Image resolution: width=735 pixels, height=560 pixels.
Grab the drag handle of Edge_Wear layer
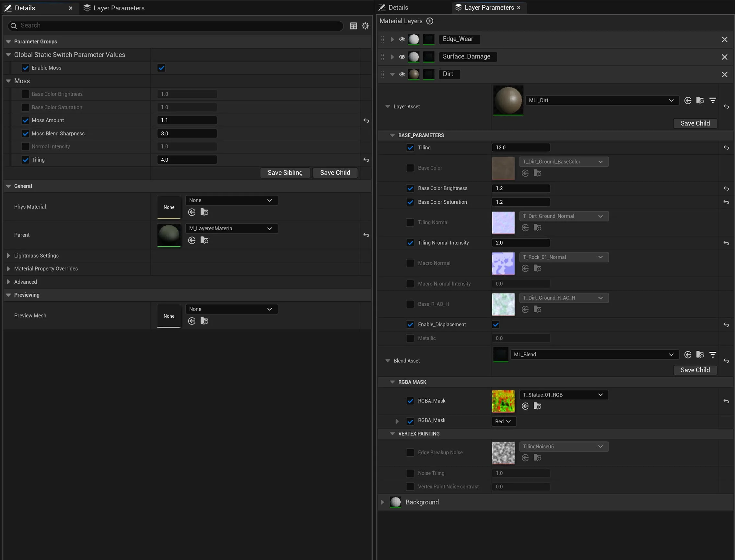click(x=382, y=39)
